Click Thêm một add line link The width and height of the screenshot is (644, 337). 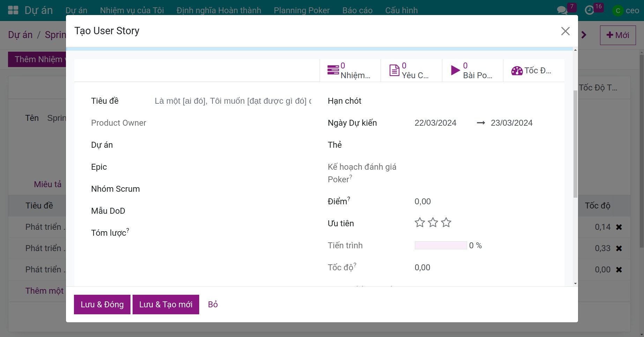coord(44,291)
